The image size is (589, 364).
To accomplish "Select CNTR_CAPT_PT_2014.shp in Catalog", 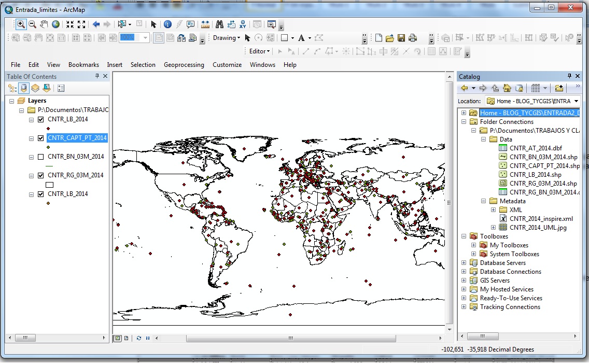I will [x=544, y=165].
